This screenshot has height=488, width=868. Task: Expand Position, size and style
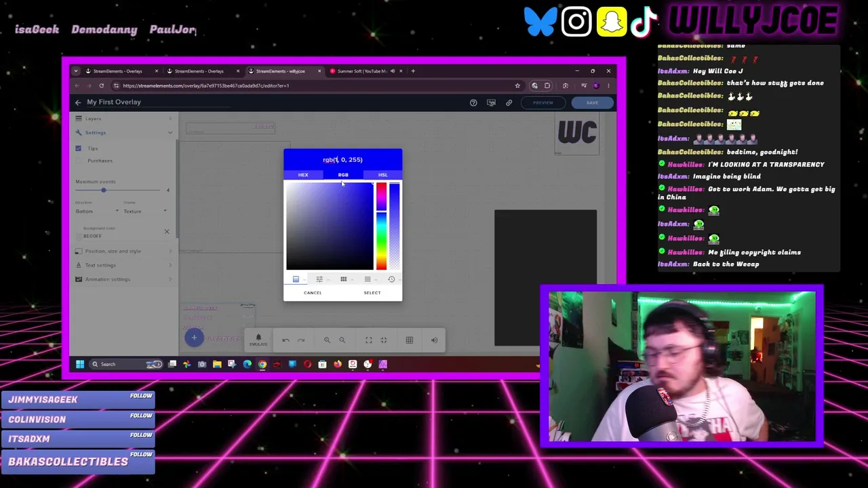pyautogui.click(x=124, y=251)
